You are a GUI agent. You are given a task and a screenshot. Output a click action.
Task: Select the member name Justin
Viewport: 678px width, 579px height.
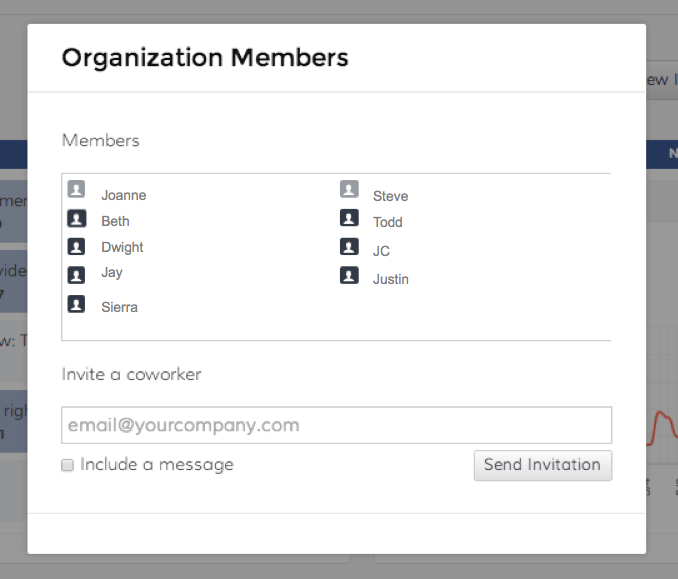coord(391,280)
